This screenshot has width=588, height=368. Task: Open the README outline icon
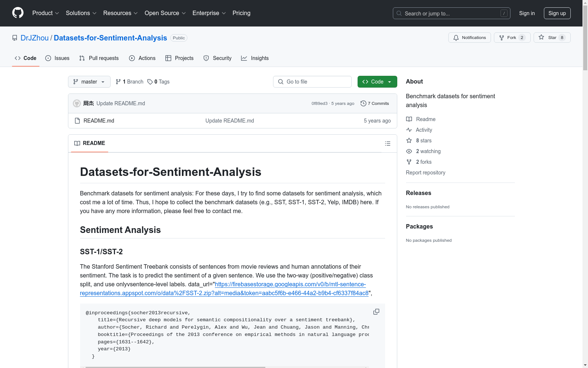(387, 144)
